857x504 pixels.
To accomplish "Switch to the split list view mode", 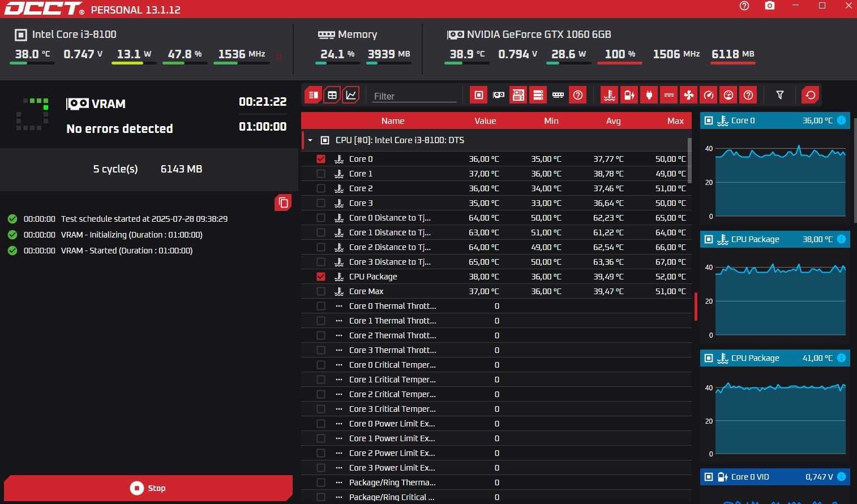I will (x=313, y=95).
